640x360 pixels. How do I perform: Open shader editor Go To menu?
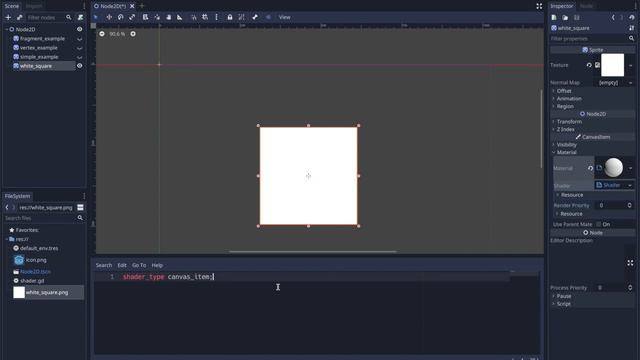pyautogui.click(x=139, y=265)
